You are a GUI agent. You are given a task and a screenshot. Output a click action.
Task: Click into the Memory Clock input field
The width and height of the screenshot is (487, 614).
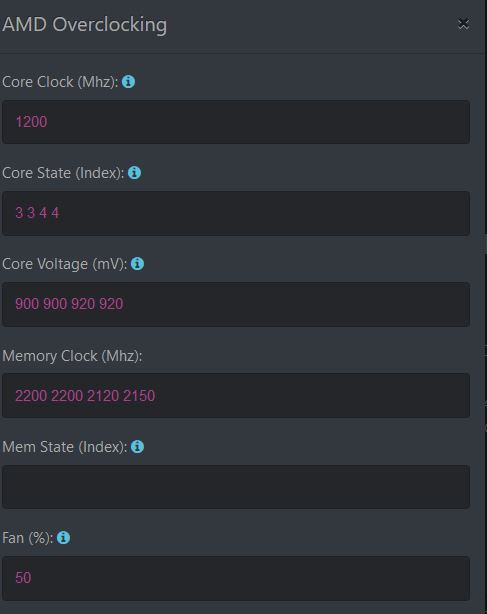point(236,395)
